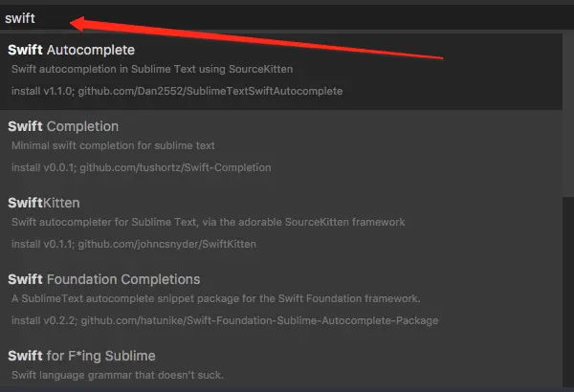Screen dimensions: 574x392
Task: Open github.com/Dan2552/SublimeTextSwiftAutocomplete link text
Action: (210, 91)
